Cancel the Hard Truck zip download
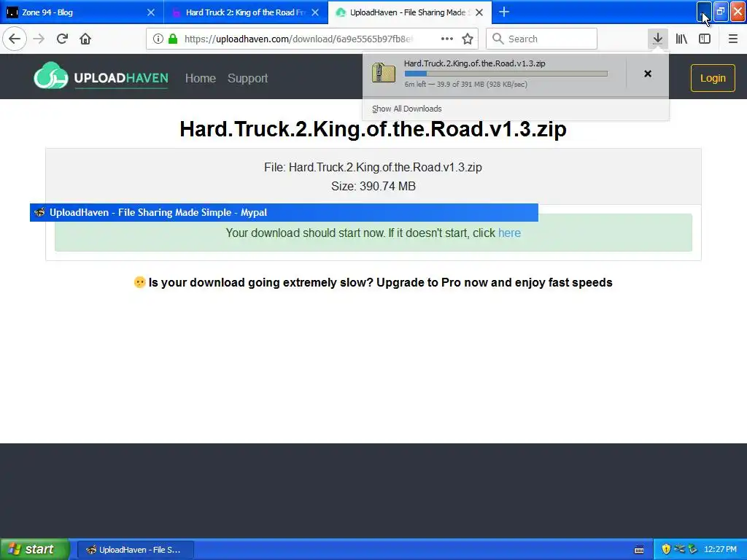Image resolution: width=747 pixels, height=560 pixels. point(648,74)
